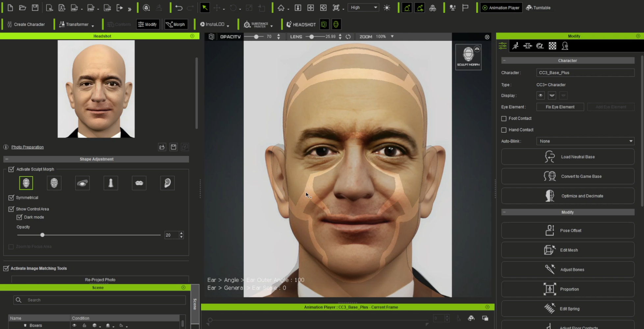Adjust the viewport Opacity slider
Screen dimensions: 644x329
(256, 37)
